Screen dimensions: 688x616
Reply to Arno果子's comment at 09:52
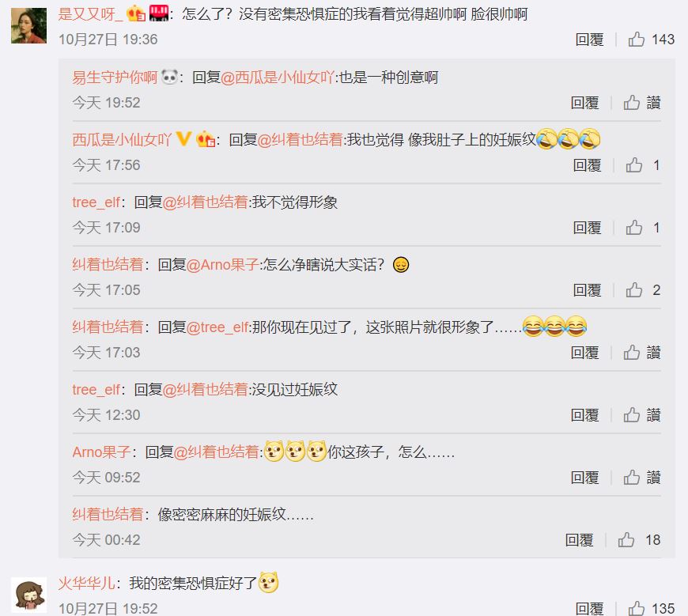[584, 478]
